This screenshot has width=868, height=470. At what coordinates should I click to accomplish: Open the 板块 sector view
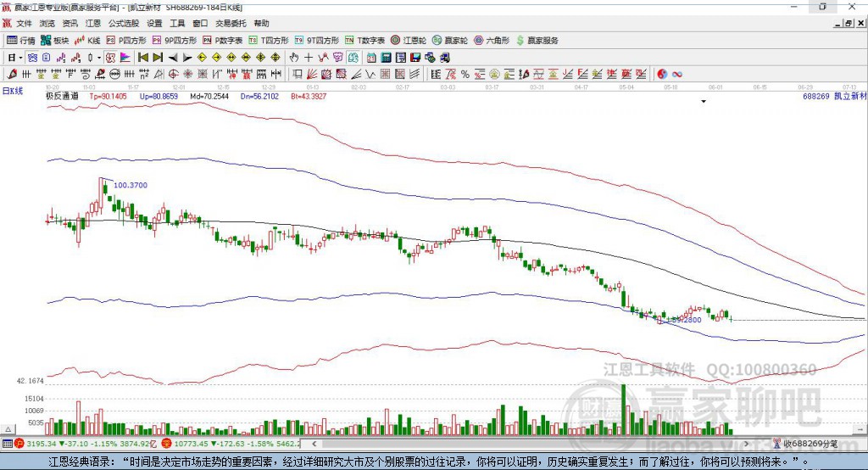[x=54, y=41]
